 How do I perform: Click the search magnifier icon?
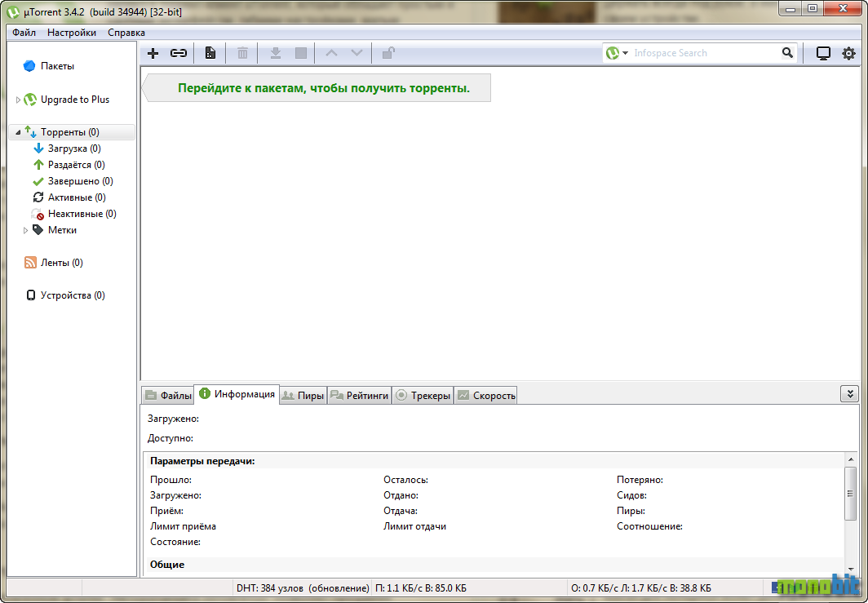pos(787,52)
